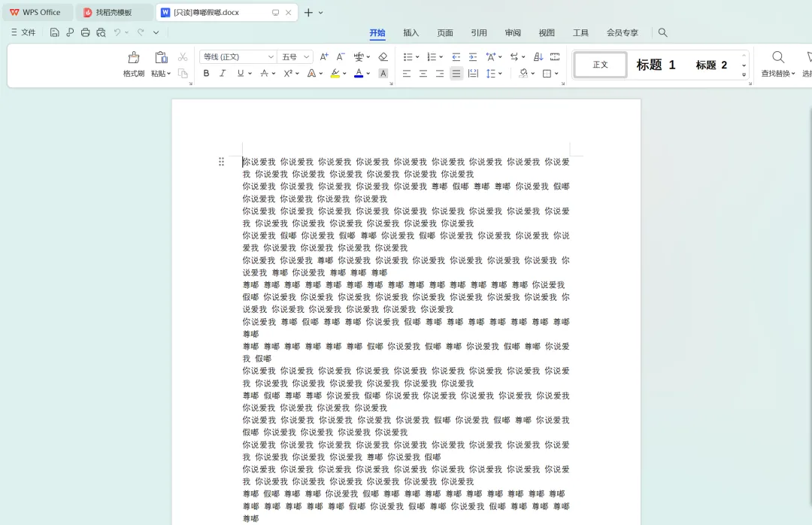Screen dimensions: 812x525
Task: Toggle Italic formatting
Action: tap(223, 74)
